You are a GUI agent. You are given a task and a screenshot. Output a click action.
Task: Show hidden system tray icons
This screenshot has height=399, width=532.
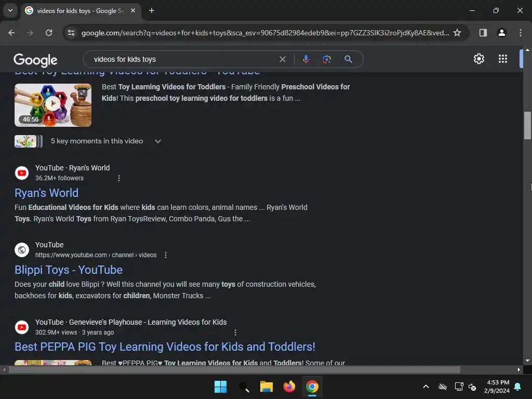coord(426,387)
